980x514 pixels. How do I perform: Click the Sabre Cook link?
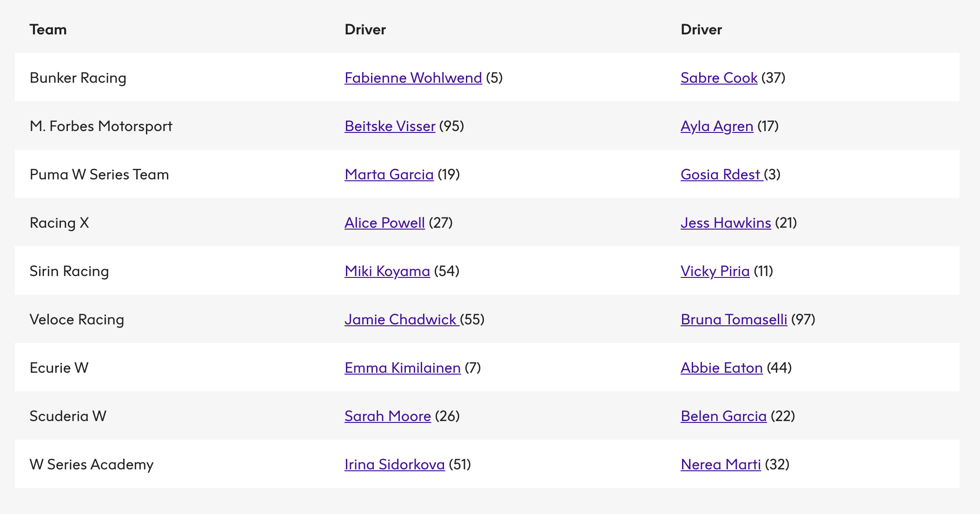719,78
